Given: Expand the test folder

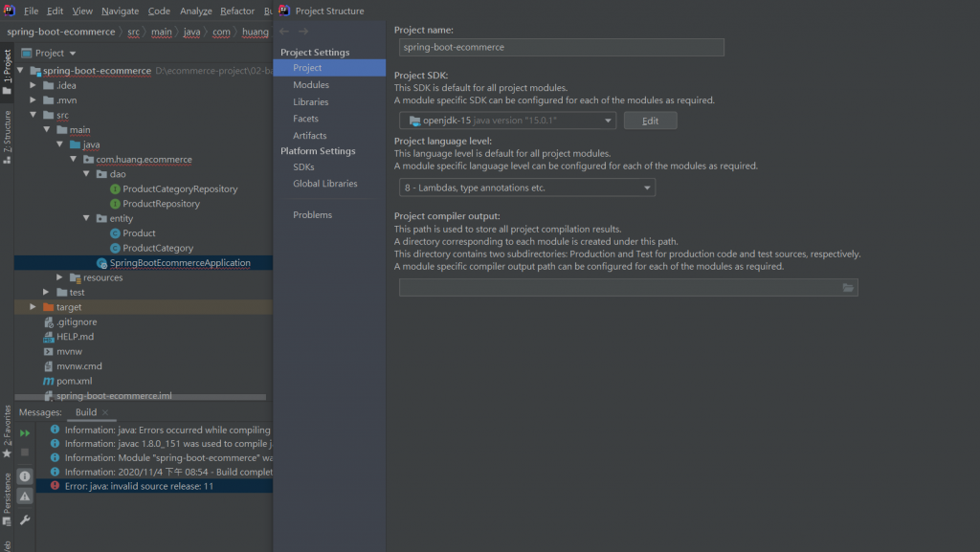Looking at the screenshot, I should [46, 292].
